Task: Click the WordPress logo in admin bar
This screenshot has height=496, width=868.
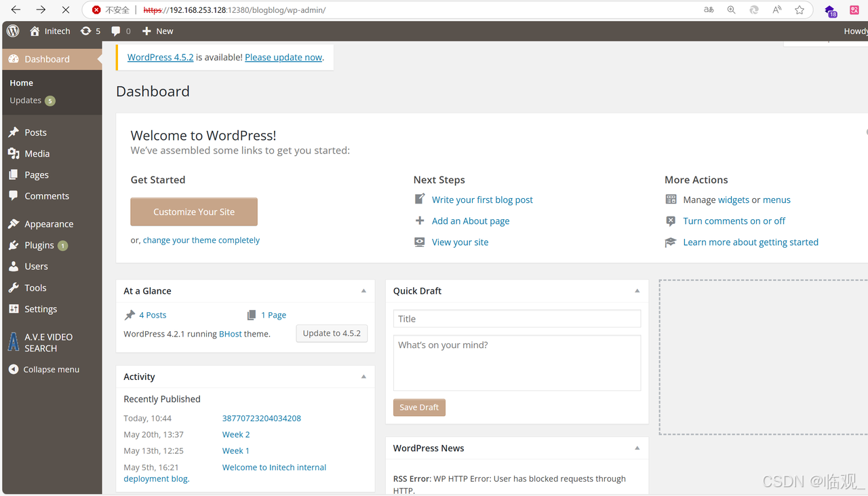Action: (13, 31)
